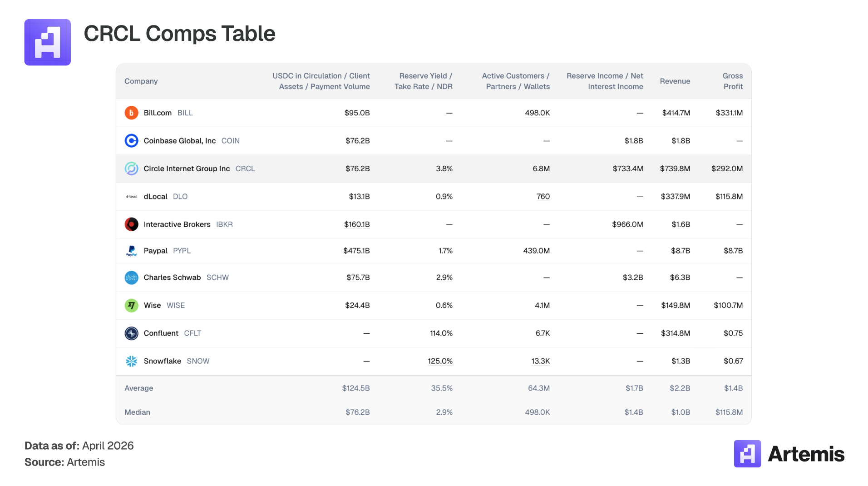Click the Charles Schwab logo icon
The width and height of the screenshot is (868, 486).
tap(131, 278)
